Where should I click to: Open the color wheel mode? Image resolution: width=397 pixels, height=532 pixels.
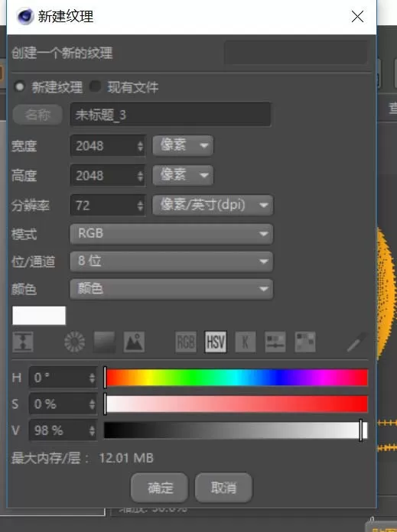tap(75, 342)
